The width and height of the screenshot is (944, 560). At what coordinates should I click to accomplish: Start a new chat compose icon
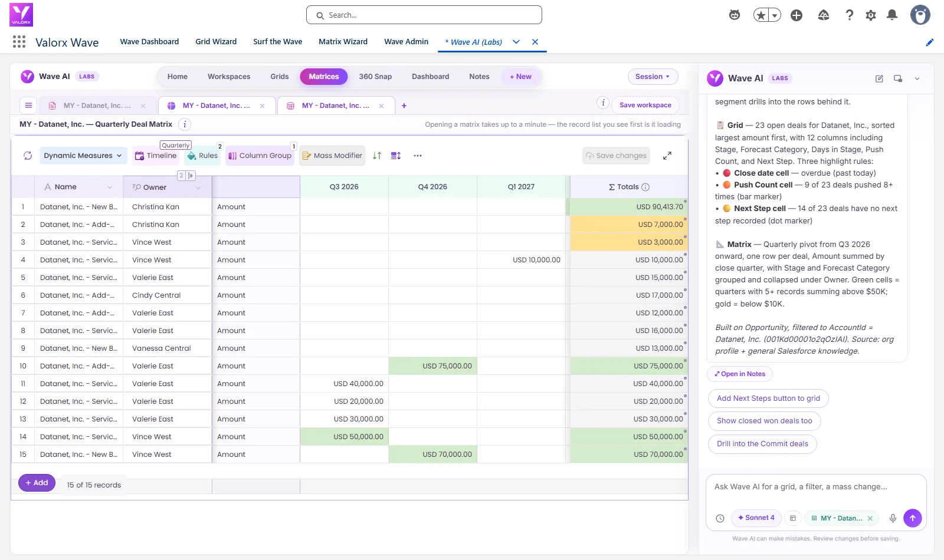879,78
